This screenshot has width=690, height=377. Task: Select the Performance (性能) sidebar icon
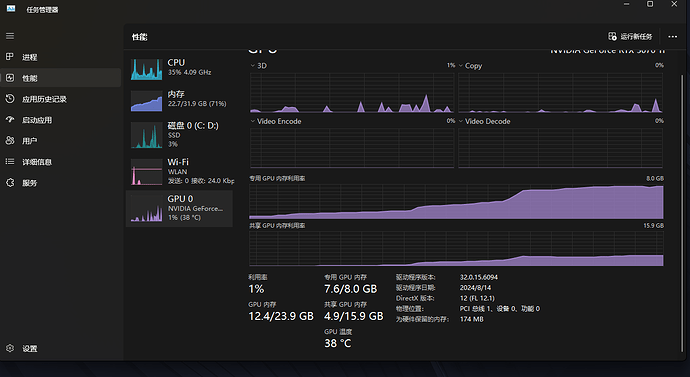coord(10,78)
